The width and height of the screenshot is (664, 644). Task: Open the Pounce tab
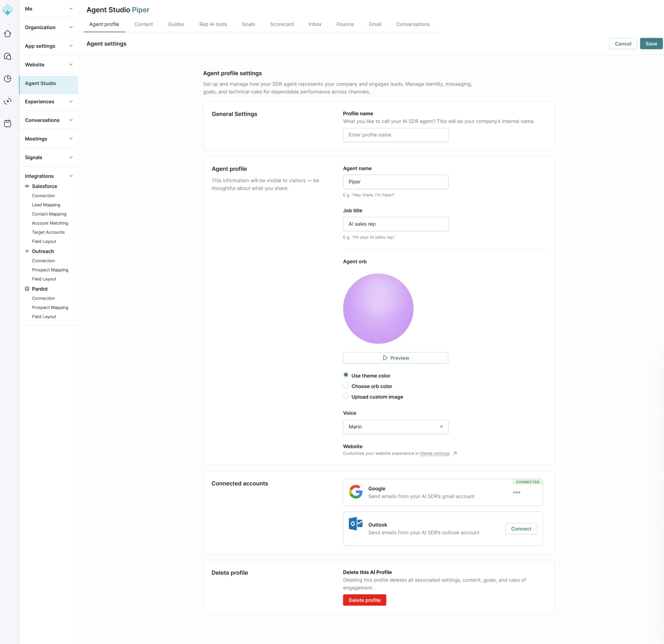coord(345,24)
